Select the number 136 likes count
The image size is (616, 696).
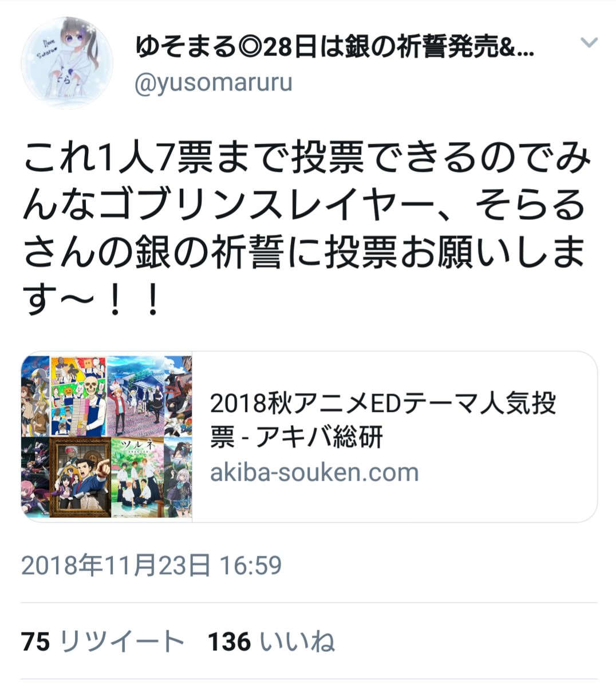[x=229, y=642]
